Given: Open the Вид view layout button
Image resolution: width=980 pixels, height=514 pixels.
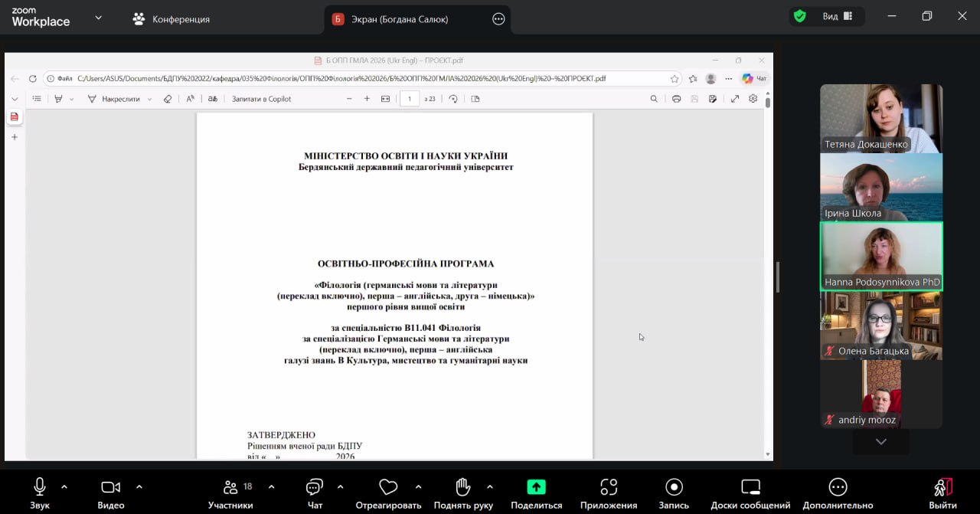Looking at the screenshot, I should click(x=838, y=16).
